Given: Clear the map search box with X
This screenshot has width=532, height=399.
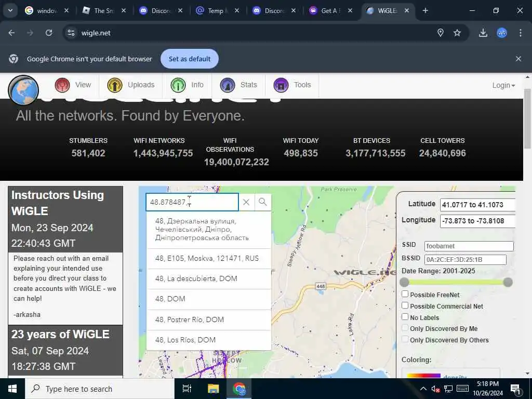Looking at the screenshot, I should point(246,202).
